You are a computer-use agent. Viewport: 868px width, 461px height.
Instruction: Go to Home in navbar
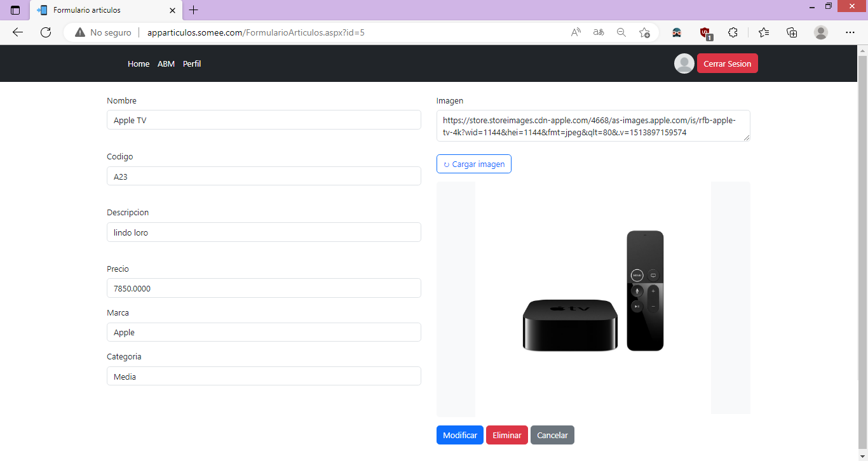coord(139,63)
